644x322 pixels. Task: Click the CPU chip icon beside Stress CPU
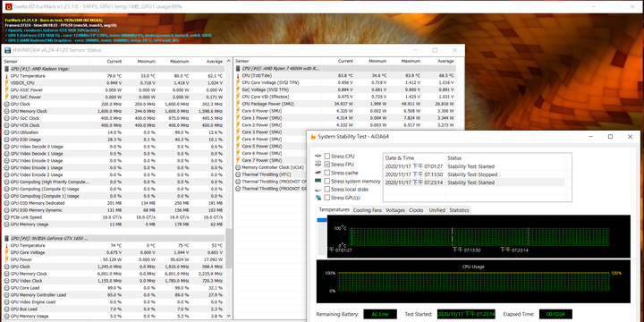coord(318,156)
